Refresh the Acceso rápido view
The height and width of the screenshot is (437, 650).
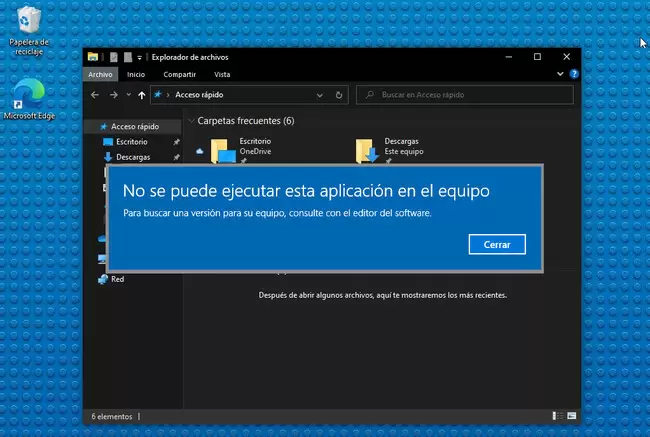point(339,95)
